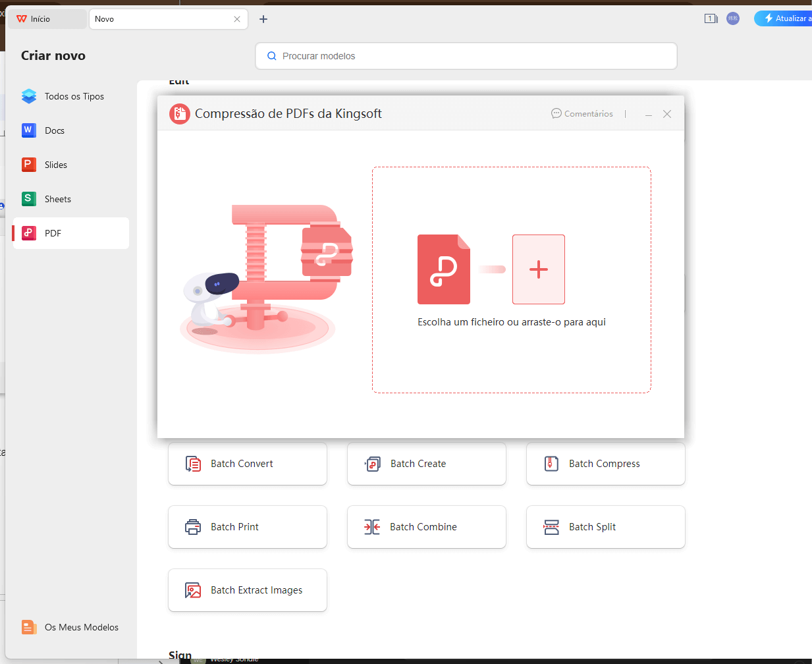Add a new tab with plus icon
812x664 pixels.
263,19
